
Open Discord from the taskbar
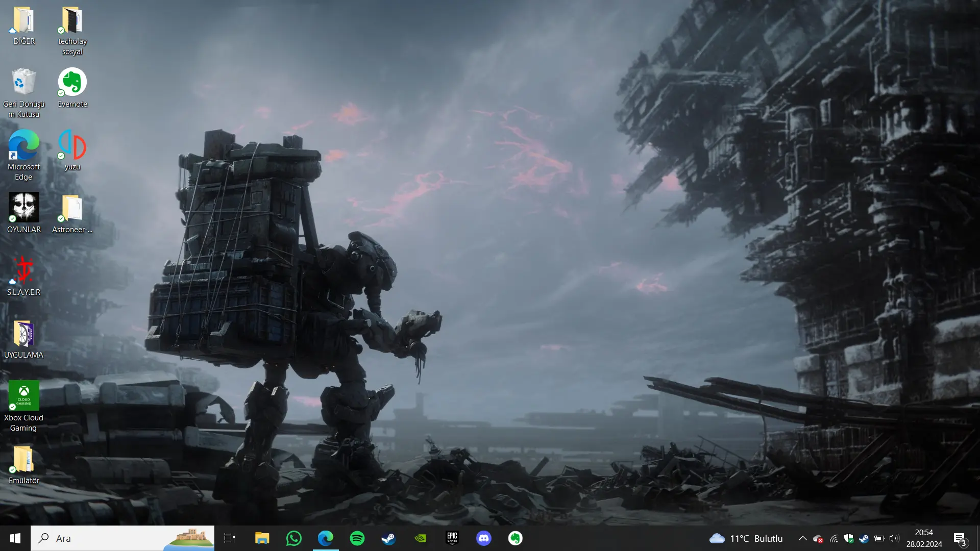(484, 538)
